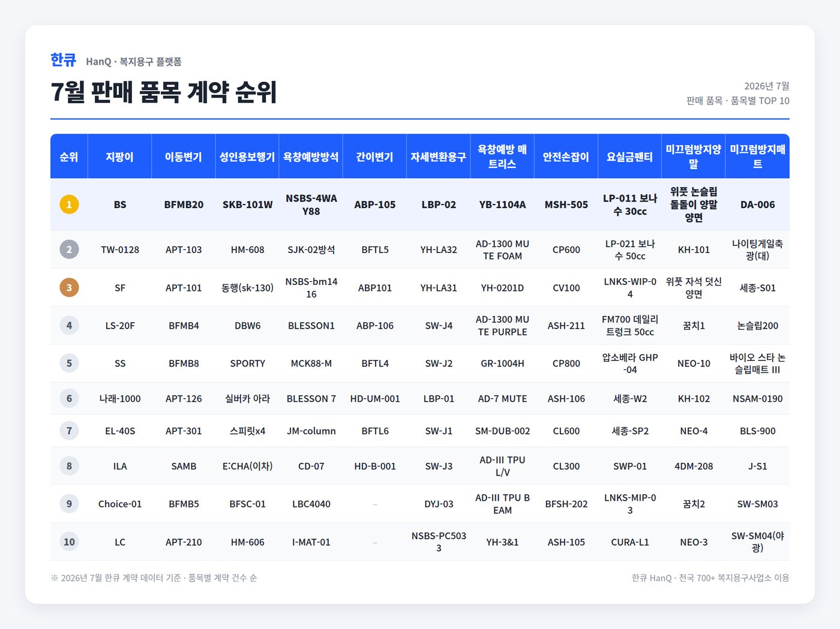Select the 지팡이 column header

(120, 157)
